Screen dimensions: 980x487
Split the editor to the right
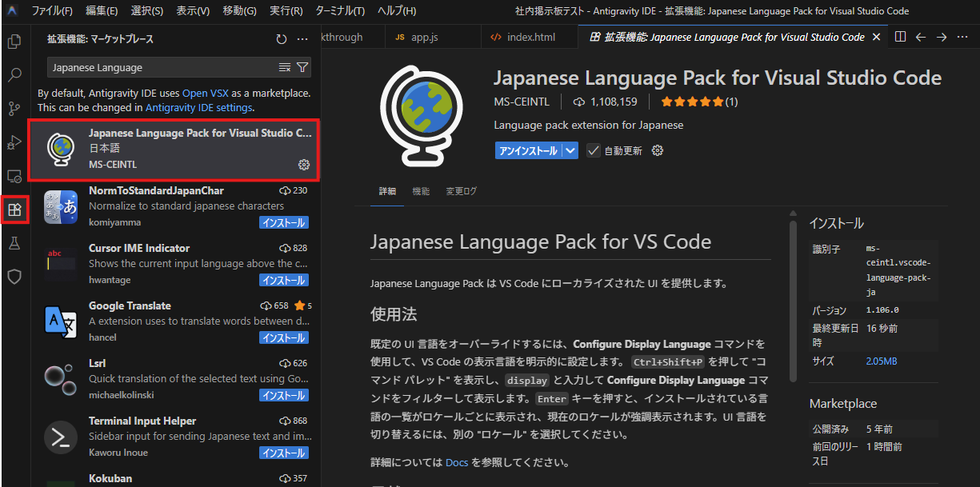900,37
